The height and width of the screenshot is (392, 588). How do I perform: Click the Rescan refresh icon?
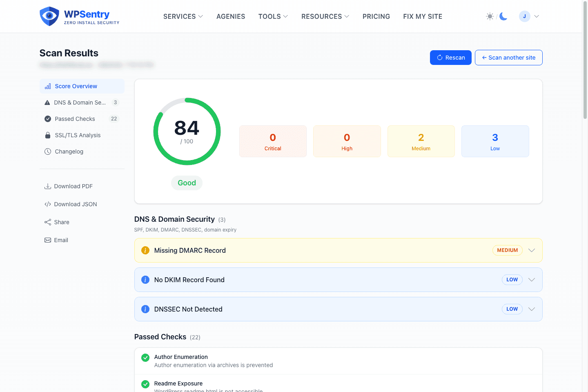pos(440,58)
